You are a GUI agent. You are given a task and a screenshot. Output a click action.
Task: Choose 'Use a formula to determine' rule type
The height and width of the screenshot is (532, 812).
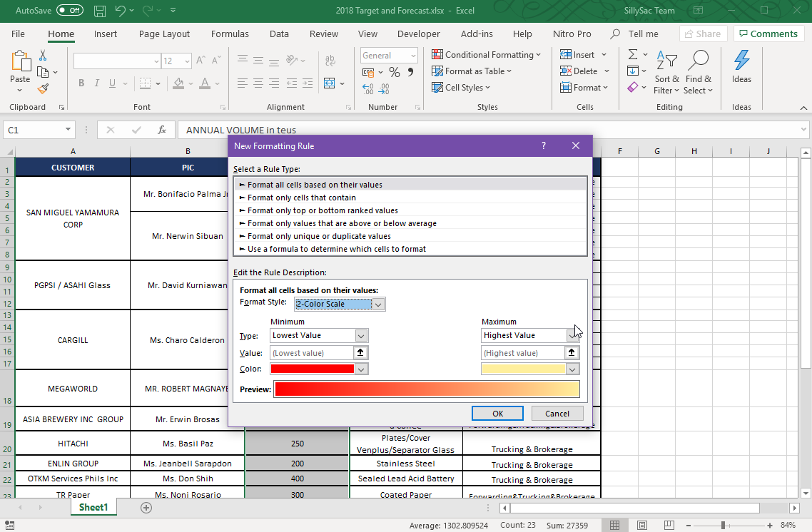click(x=336, y=249)
